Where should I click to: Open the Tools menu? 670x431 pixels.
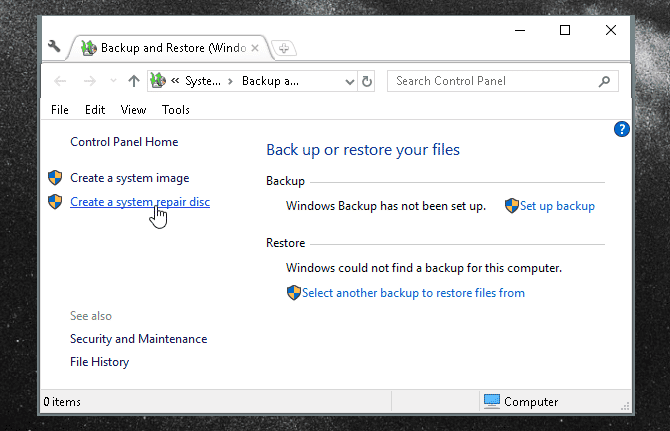(x=176, y=110)
